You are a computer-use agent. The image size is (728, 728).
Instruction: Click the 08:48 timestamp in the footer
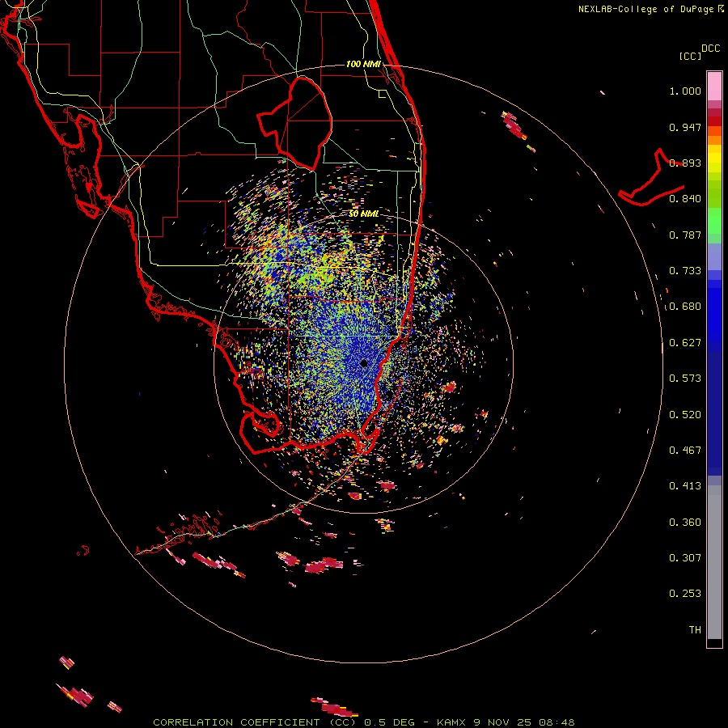tap(557, 722)
